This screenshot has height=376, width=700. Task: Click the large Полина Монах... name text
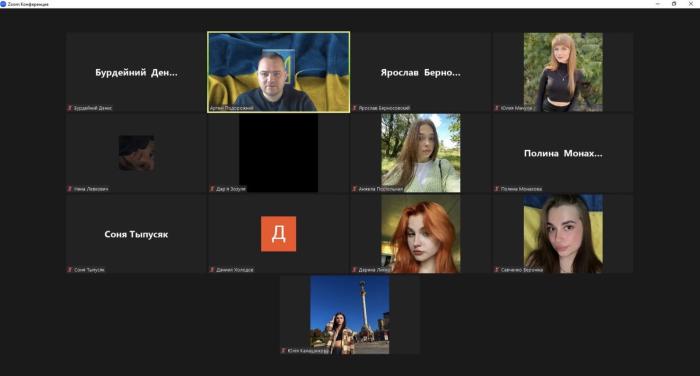tap(563, 153)
